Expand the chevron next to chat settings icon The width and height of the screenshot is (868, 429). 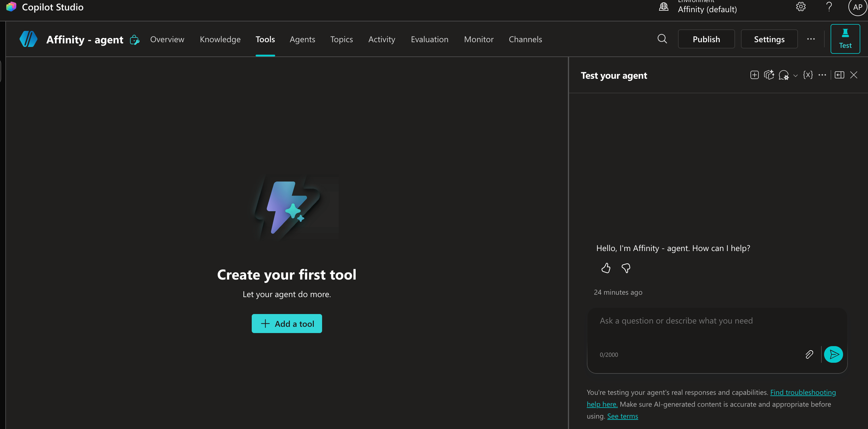pyautogui.click(x=796, y=75)
